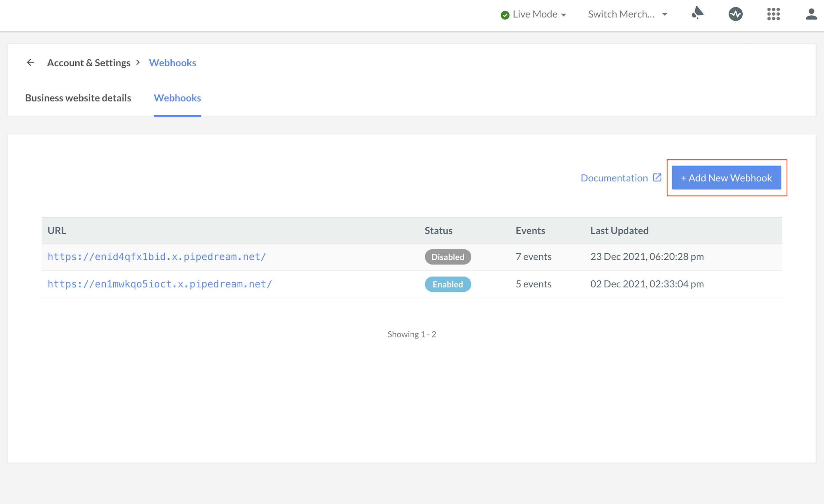
Task: Open the announcements megaphone icon
Action: click(697, 13)
